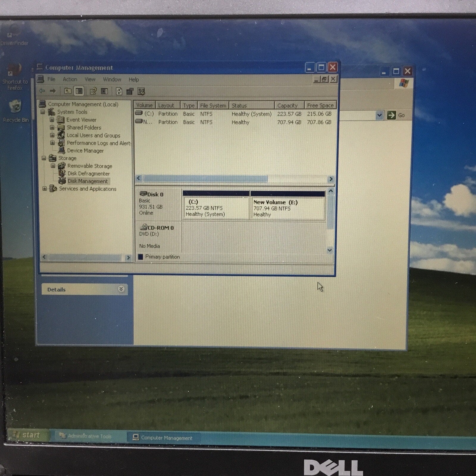Screen dimensions: 476x476
Task: Open the Action menu
Action: [70, 79]
